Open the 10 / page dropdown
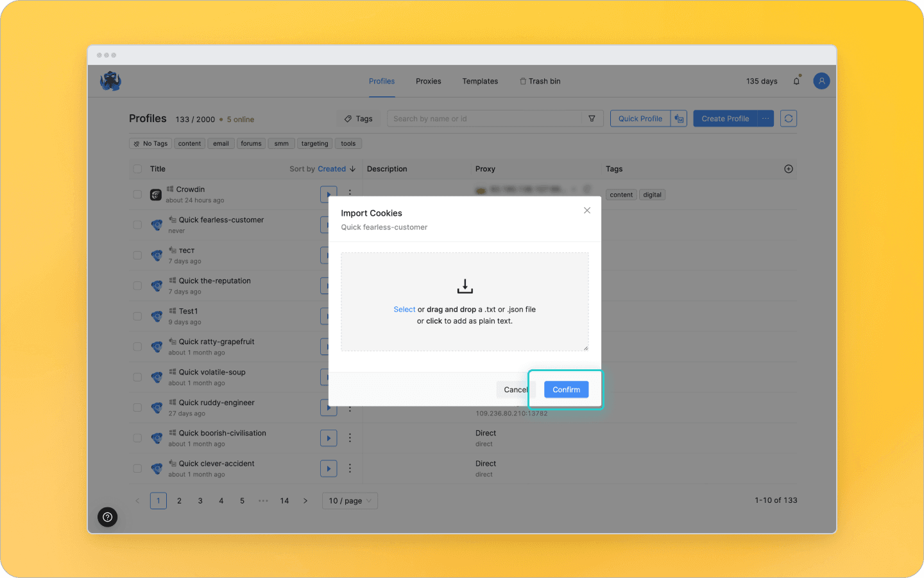 [350, 501]
